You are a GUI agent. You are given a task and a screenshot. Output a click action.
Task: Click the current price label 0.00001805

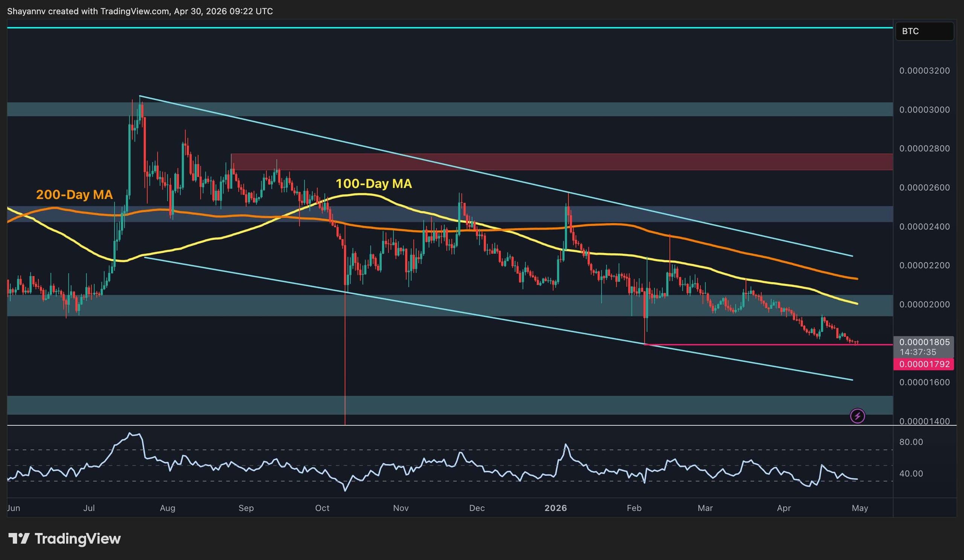pyautogui.click(x=924, y=342)
